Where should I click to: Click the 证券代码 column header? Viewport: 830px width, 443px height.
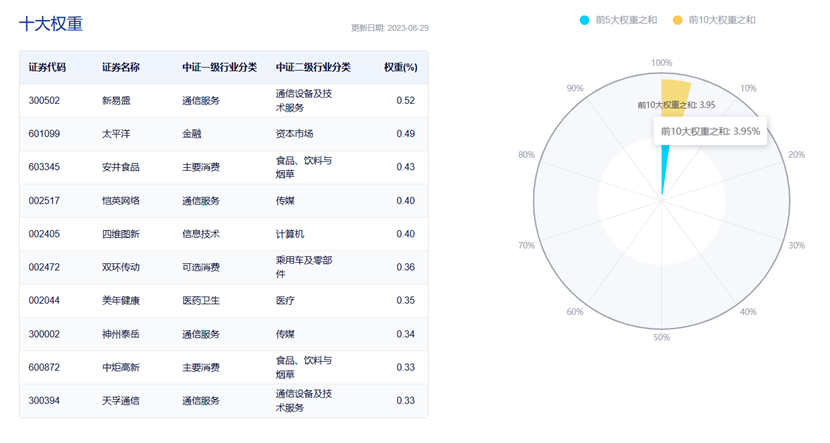click(x=47, y=67)
